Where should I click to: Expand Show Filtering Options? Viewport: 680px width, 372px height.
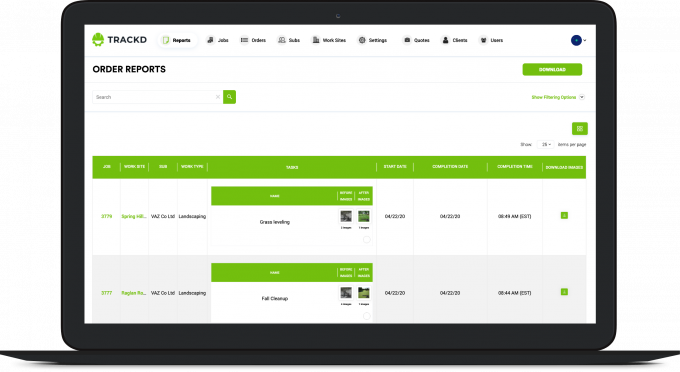pyautogui.click(x=558, y=97)
